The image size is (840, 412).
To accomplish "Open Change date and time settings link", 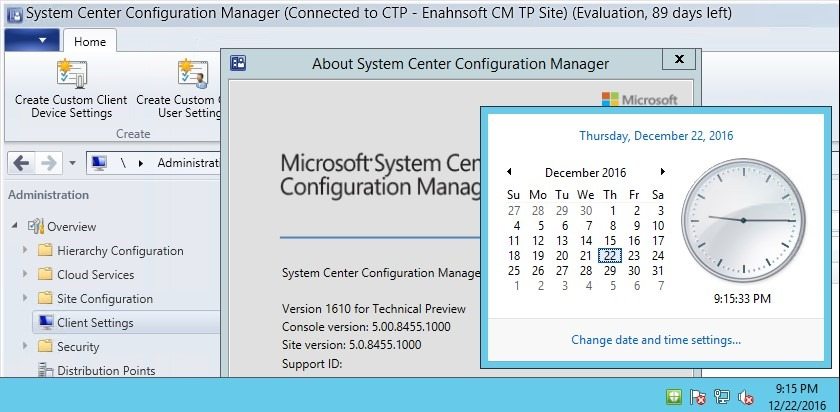I will click(656, 340).
